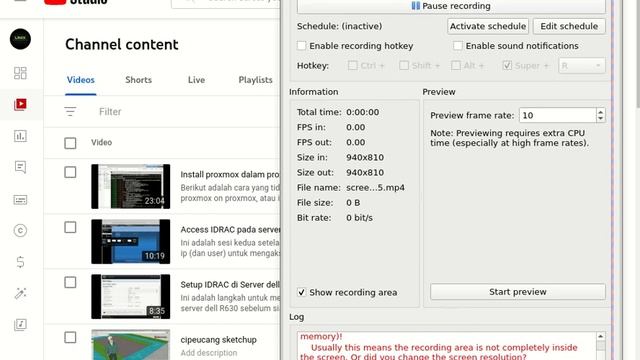The image size is (640, 360).
Task: Open Comments icon in Studio sidebar
Action: [20, 167]
